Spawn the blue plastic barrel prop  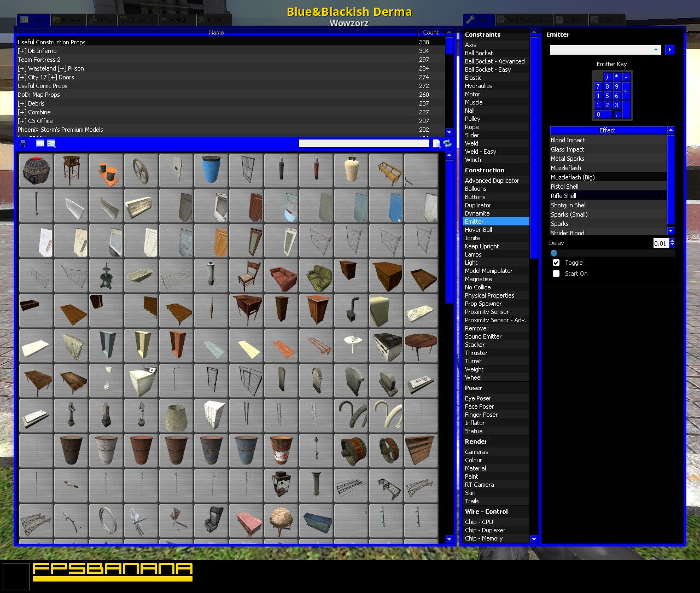(211, 170)
